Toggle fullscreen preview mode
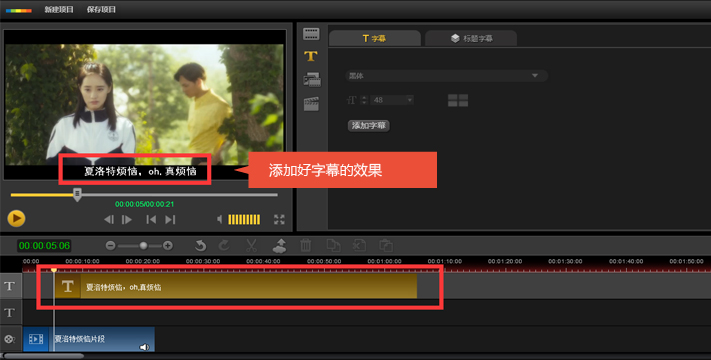711x360 pixels. tap(279, 219)
